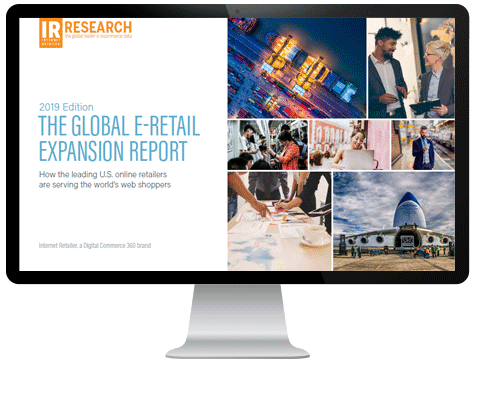Open the cargo airplane nose-loading photo
Image resolution: width=480 pixels, height=396 pixels.
tap(394, 221)
